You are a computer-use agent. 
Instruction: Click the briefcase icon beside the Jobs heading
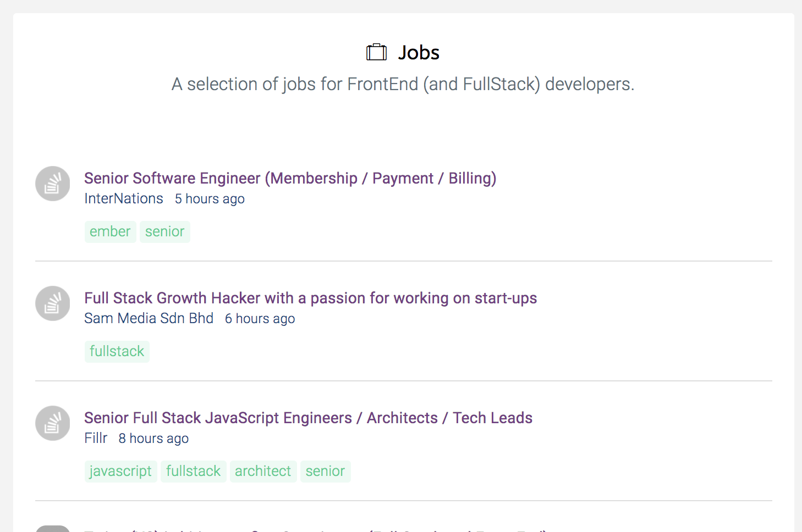[376, 52]
